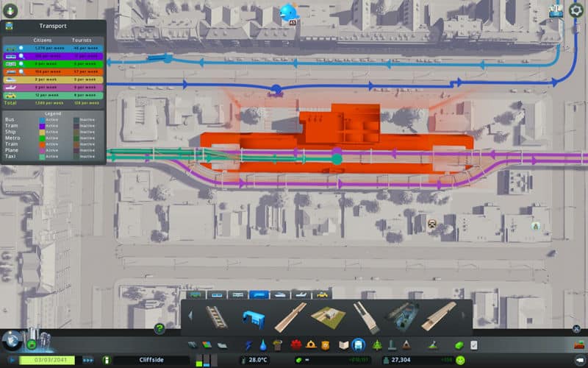Switch to the Plane transport tab
The height and width of the screenshot is (368, 588).
[x=301, y=294]
